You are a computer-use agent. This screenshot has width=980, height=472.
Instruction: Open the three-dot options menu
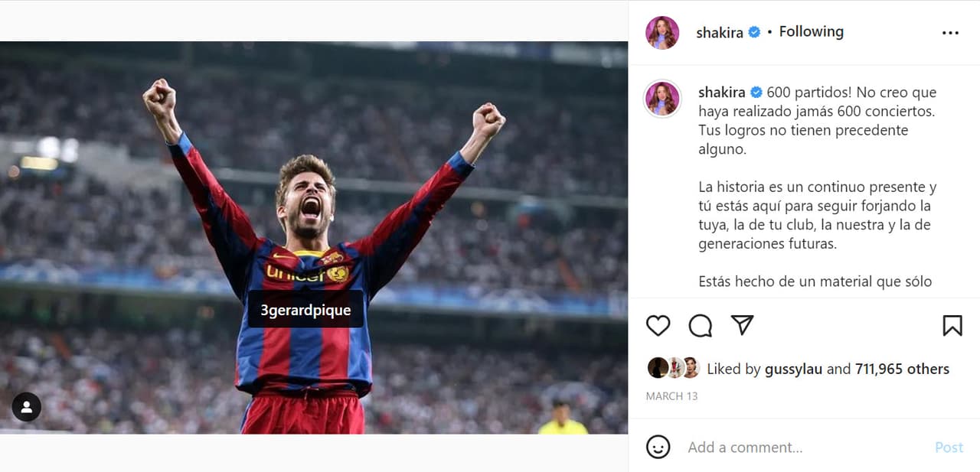[950, 32]
